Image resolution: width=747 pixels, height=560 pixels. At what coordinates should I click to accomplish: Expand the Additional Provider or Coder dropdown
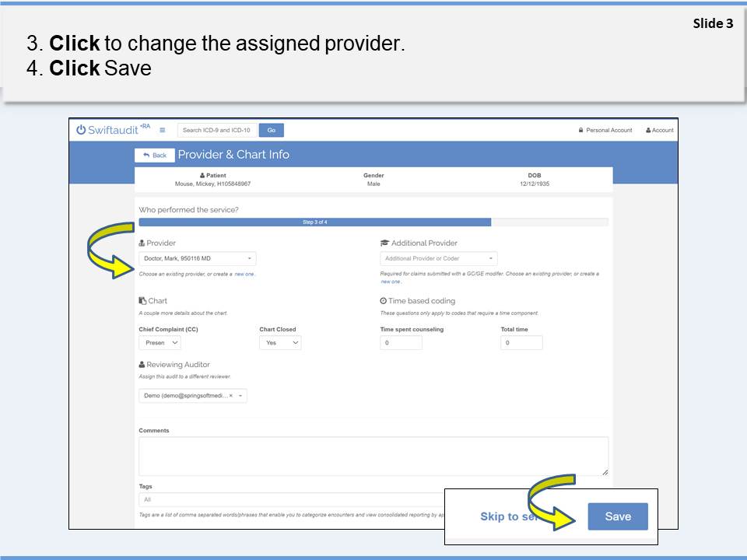tap(438, 258)
